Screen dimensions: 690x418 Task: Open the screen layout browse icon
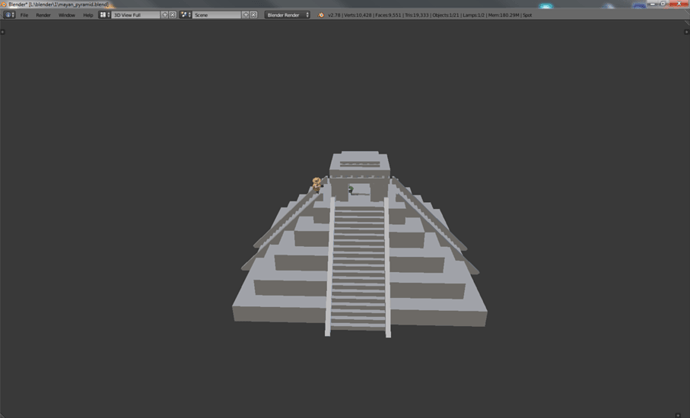(x=104, y=15)
